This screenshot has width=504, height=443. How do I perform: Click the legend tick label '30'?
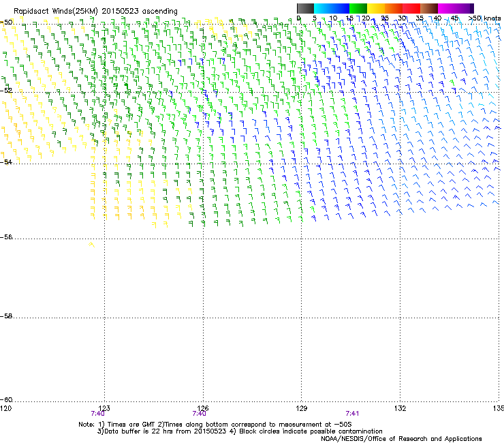coord(402,18)
